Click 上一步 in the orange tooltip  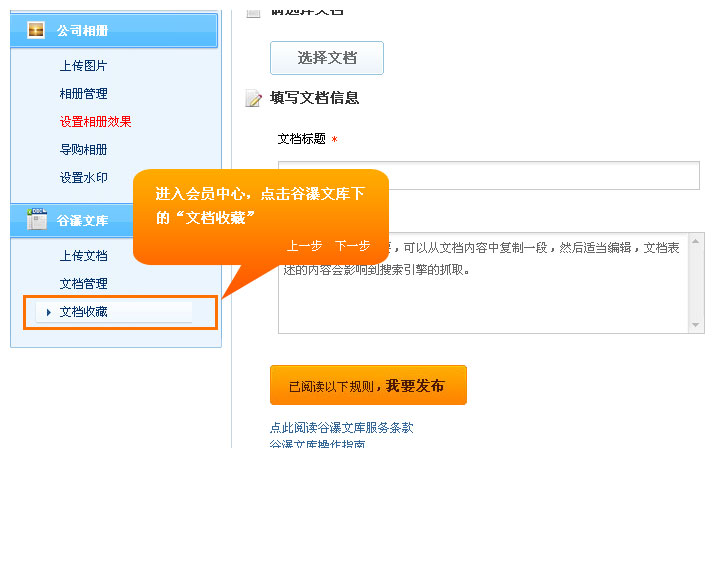tap(304, 246)
